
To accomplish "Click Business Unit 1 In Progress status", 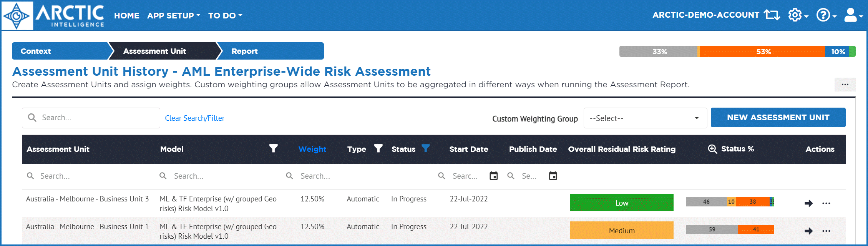I will pos(409,227).
